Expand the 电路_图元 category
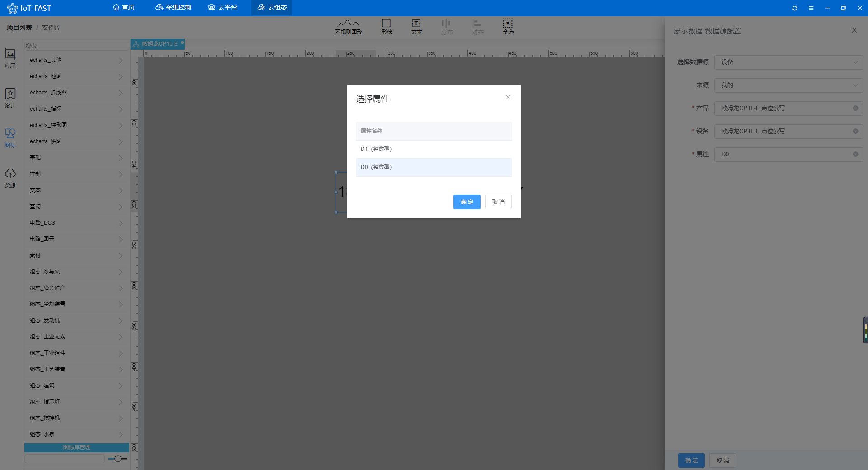This screenshot has width=868, height=470. click(x=76, y=239)
